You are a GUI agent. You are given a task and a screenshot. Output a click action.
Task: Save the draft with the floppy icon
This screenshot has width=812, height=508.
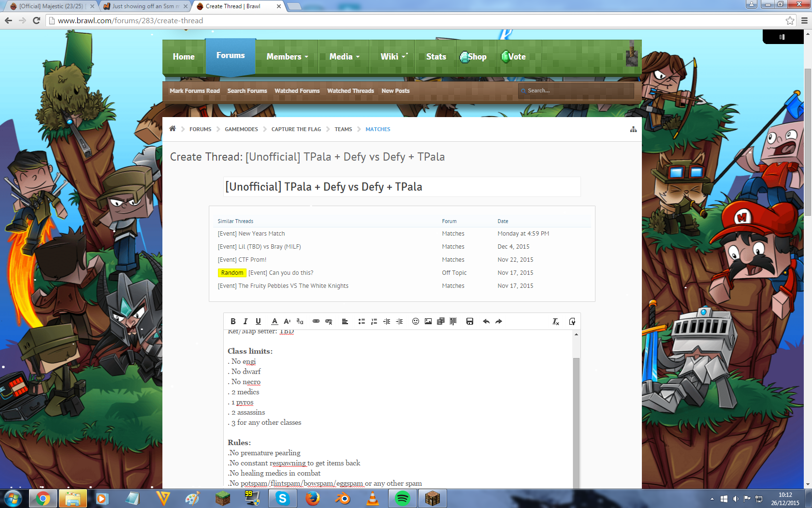pos(470,321)
